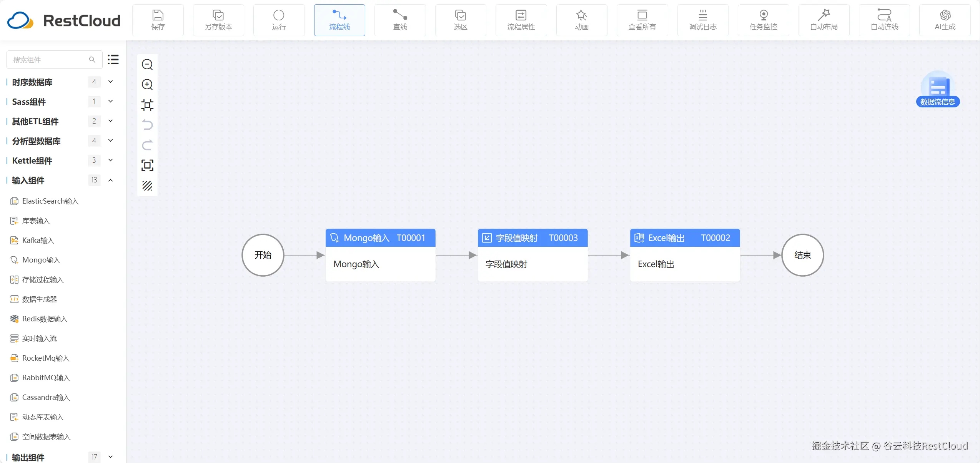Zoom out the canvas with minus magnifier

tap(147, 64)
